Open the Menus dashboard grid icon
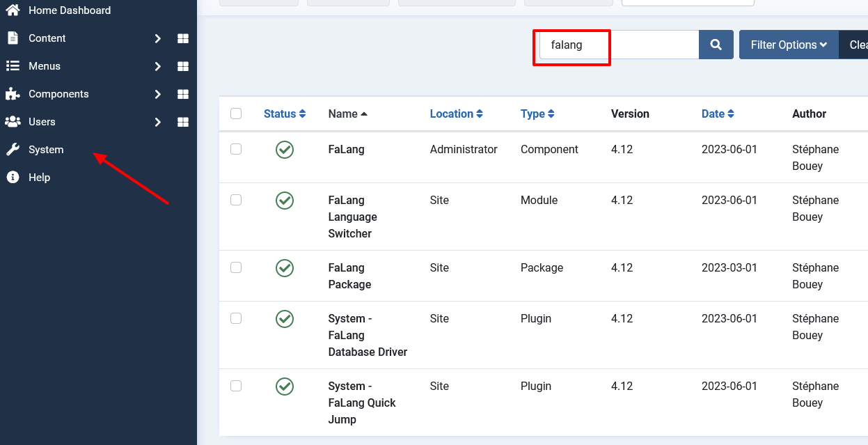The width and height of the screenshot is (868, 445). [x=183, y=66]
